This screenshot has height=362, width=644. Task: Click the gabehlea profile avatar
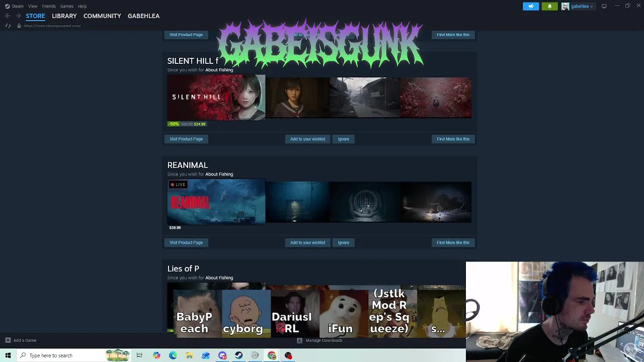point(565,6)
